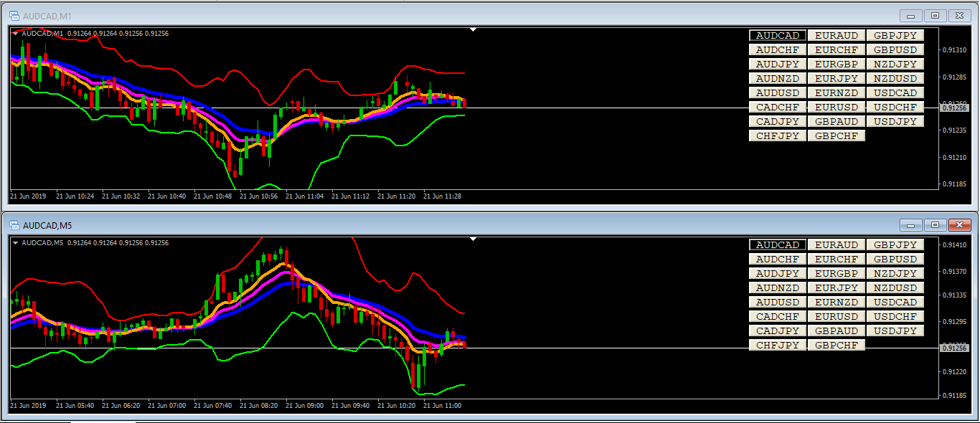Click the 0.91256 price label in M5 chart

click(955, 348)
